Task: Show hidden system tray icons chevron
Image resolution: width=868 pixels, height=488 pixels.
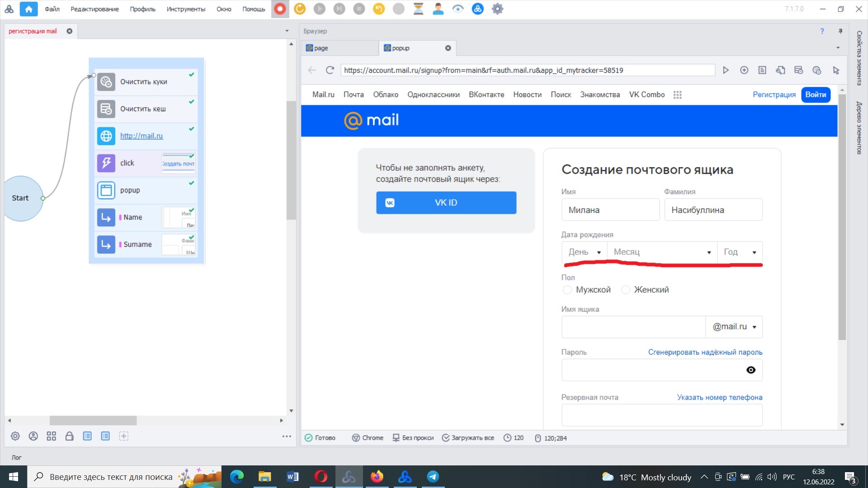Action: click(704, 477)
